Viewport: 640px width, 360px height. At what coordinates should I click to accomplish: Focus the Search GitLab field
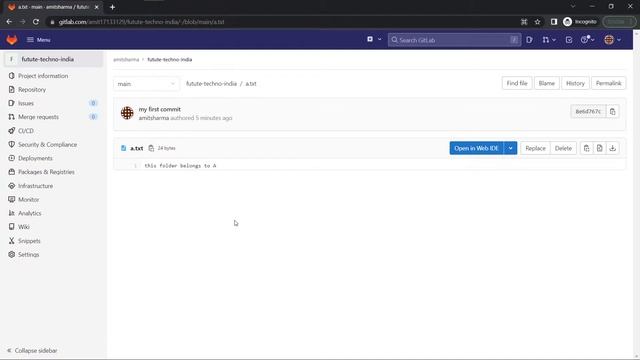point(454,40)
